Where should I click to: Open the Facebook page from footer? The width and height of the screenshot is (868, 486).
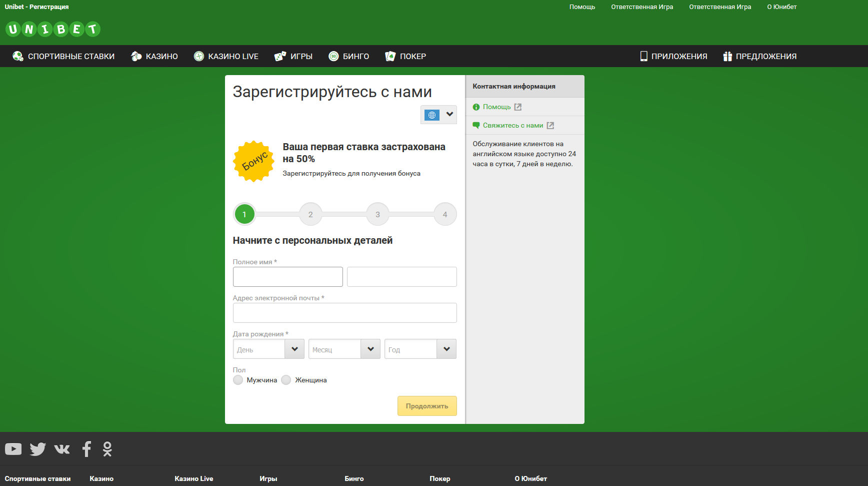(86, 449)
